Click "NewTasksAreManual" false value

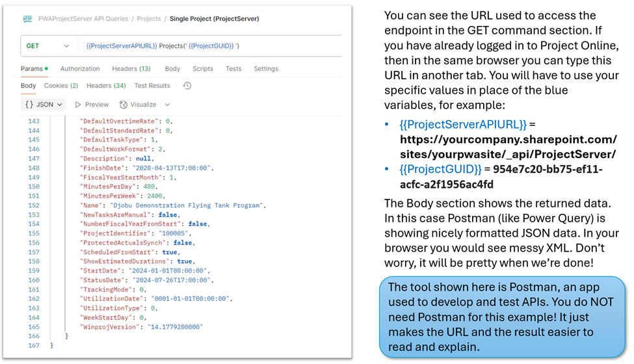[x=167, y=215]
